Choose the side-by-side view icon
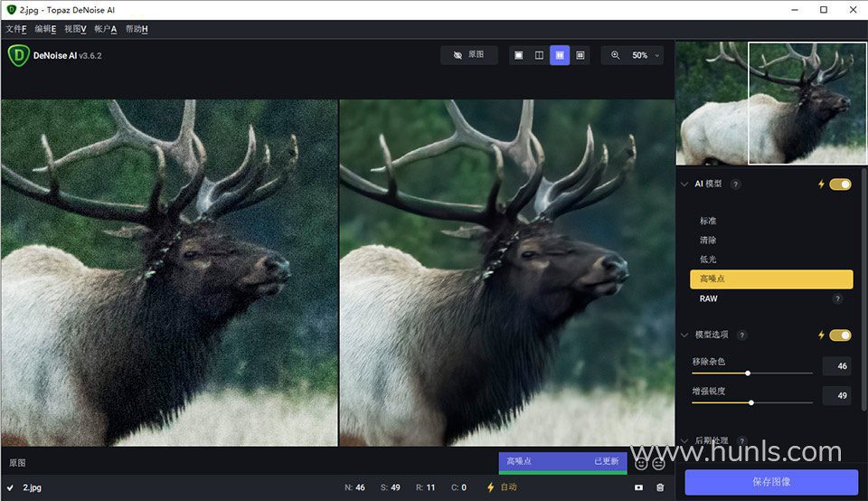The height and width of the screenshot is (501, 868). click(x=560, y=55)
